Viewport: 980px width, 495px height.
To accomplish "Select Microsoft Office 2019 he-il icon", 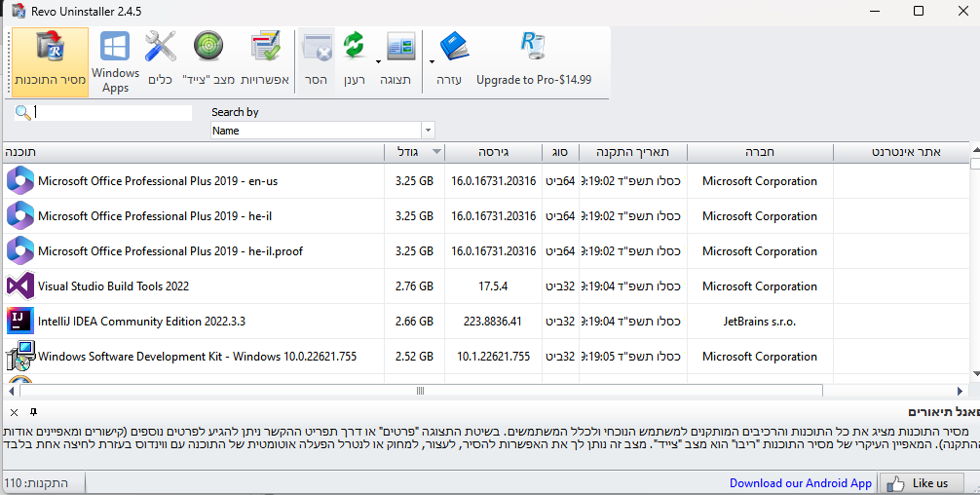I will coord(20,216).
